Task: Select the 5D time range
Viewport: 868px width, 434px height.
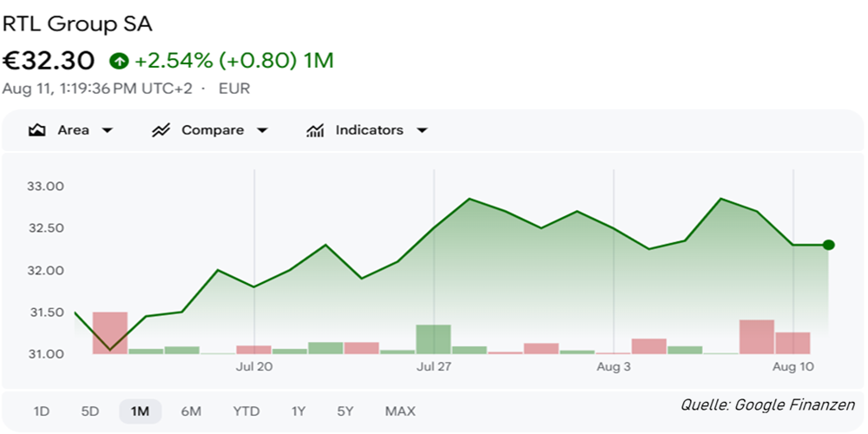Action: click(89, 411)
